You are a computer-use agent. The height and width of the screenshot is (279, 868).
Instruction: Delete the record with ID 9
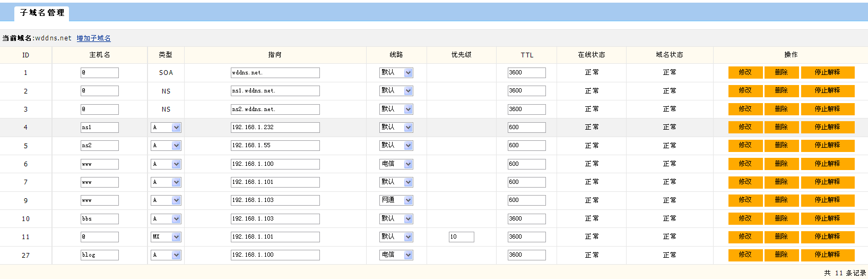click(x=782, y=200)
